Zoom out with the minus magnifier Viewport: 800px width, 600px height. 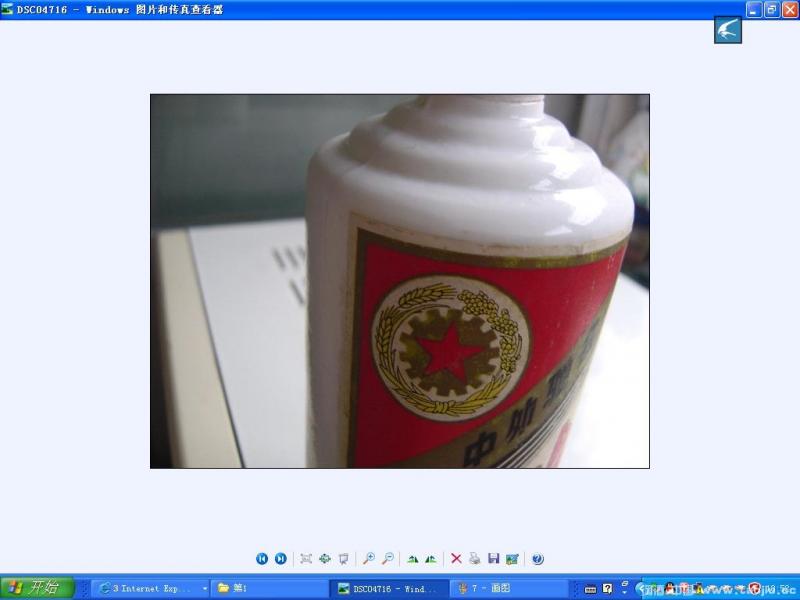(388, 559)
